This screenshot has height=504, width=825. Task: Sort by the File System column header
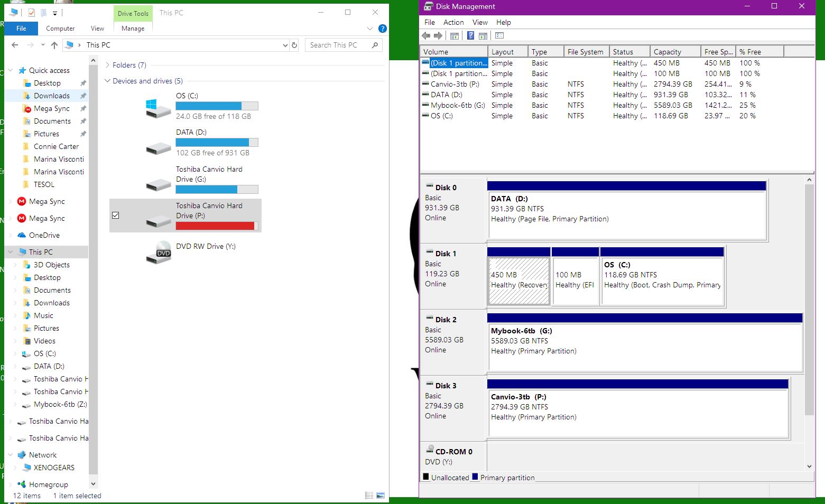pos(586,52)
